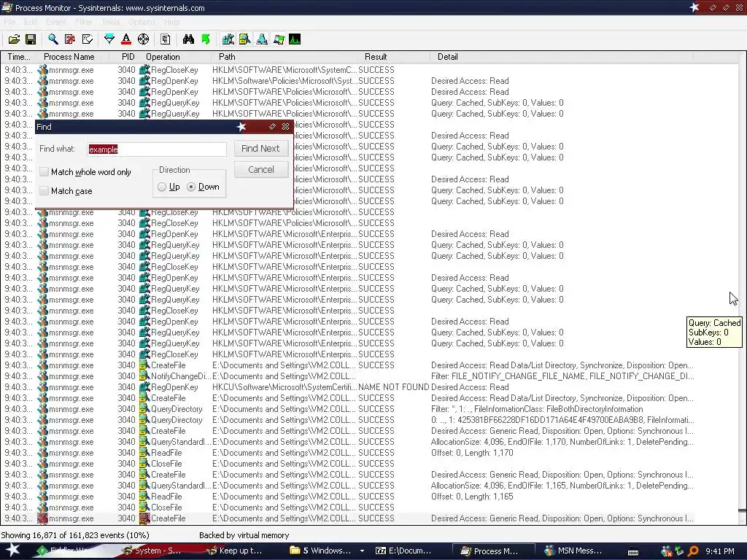Click the Process Monitor title bar icon
747x560 pixels.
[7, 7]
